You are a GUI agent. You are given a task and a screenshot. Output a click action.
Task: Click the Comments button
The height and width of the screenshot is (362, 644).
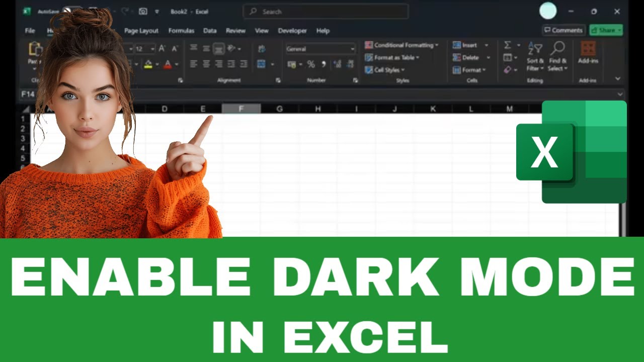click(x=564, y=30)
